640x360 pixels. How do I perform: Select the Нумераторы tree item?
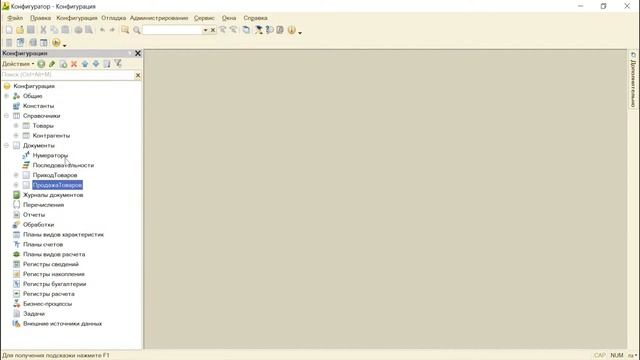pyautogui.click(x=50, y=156)
